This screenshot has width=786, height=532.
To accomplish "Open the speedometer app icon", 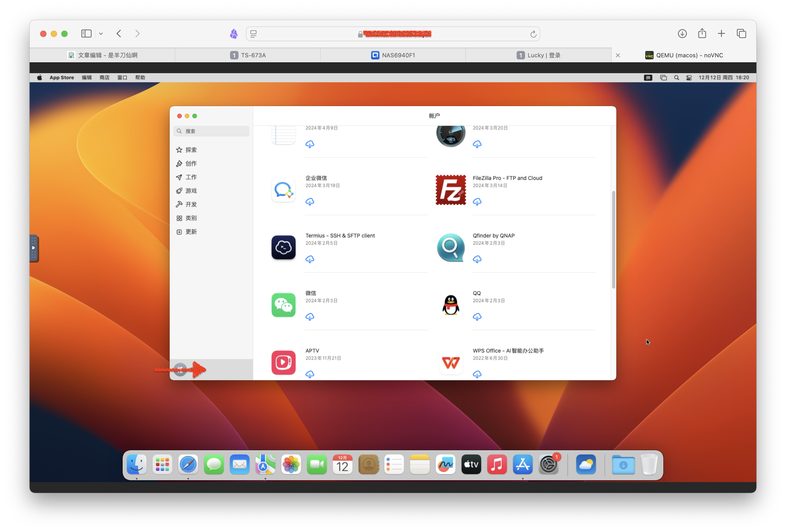I will click(x=451, y=136).
